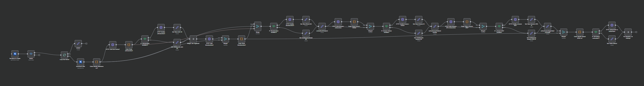This screenshot has width=644, height=86.
Task: Select the Merge4 combine node
Action: pyautogui.click(x=563, y=32)
